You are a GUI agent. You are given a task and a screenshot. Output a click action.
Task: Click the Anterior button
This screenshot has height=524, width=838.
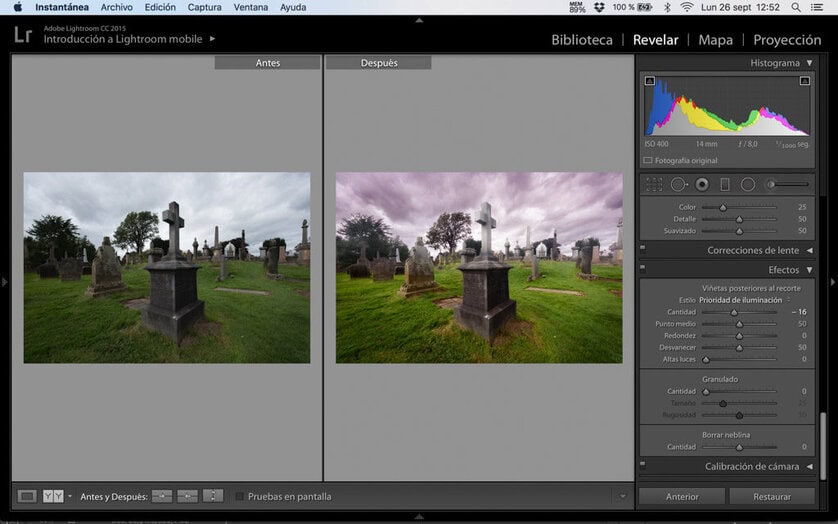click(x=682, y=496)
